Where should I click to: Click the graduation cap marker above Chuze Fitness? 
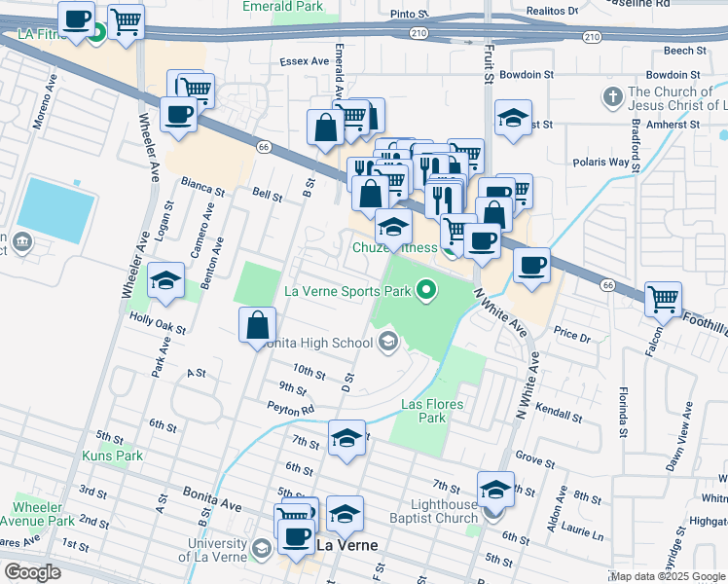(392, 227)
